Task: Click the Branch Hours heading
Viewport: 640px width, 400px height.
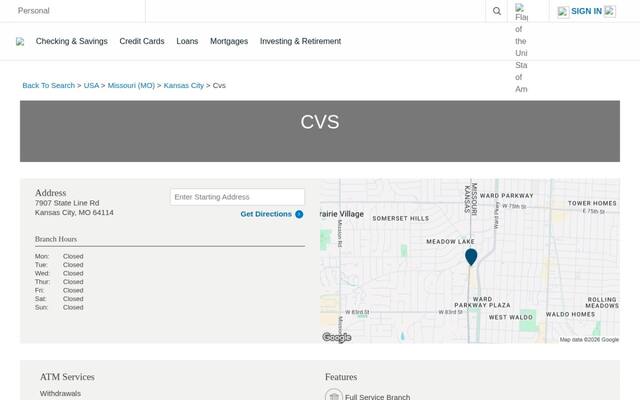Action: tap(56, 239)
